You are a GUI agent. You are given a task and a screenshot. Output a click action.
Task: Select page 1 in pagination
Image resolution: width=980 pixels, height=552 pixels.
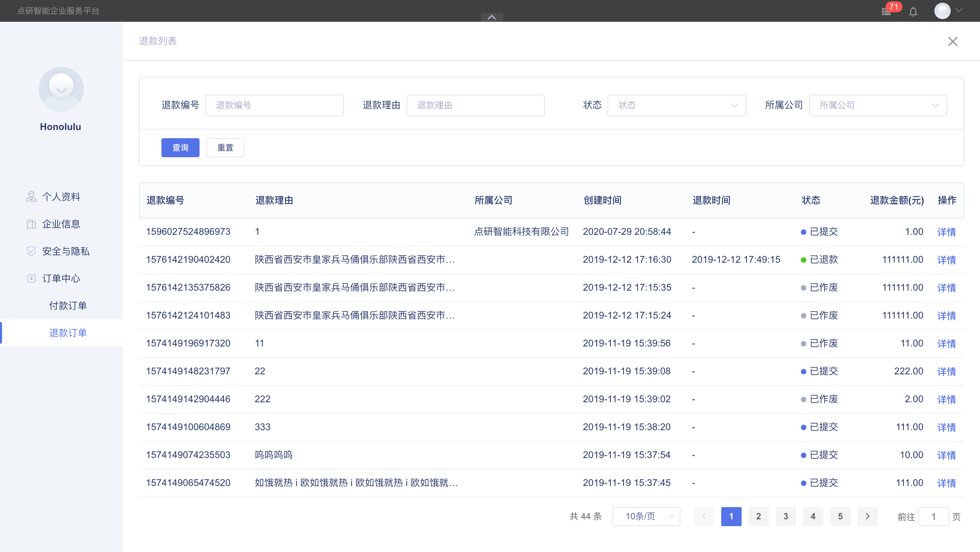[731, 516]
